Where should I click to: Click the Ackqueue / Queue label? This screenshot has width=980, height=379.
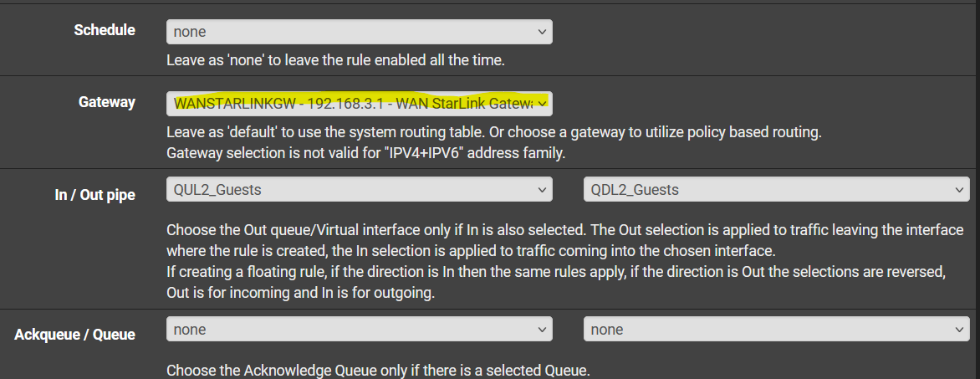point(75,335)
